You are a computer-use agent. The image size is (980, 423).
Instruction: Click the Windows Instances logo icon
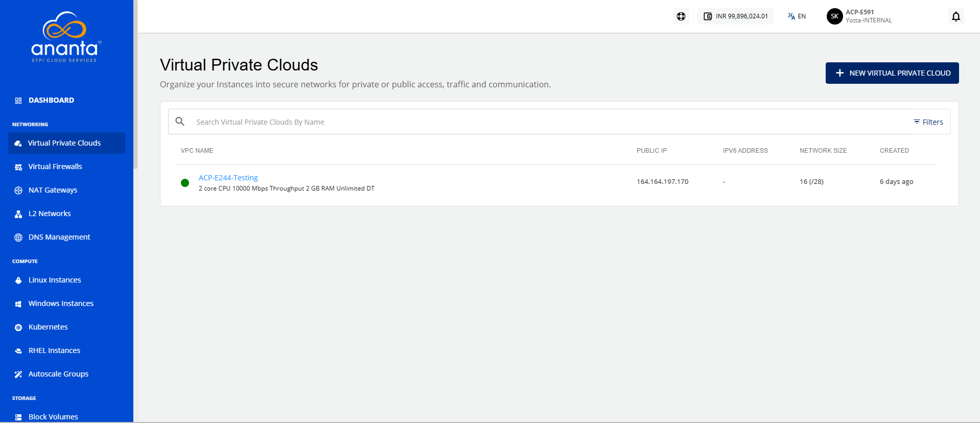tap(18, 304)
